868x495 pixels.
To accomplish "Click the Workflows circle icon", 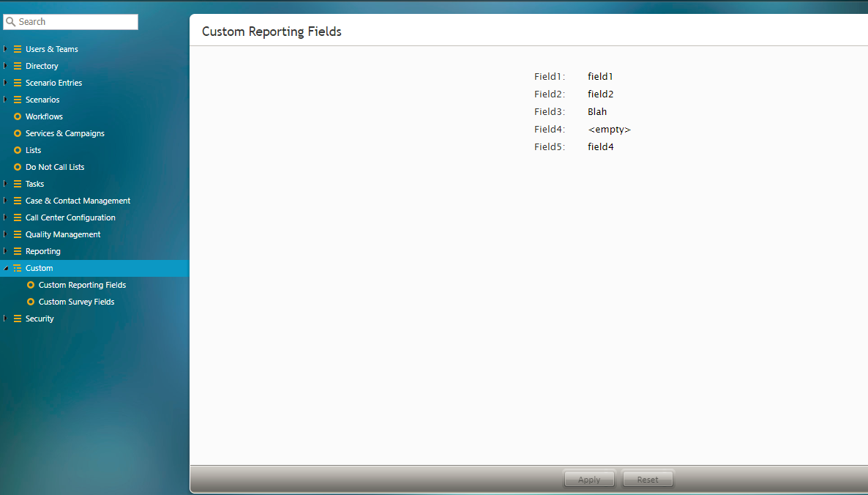I will [x=18, y=116].
